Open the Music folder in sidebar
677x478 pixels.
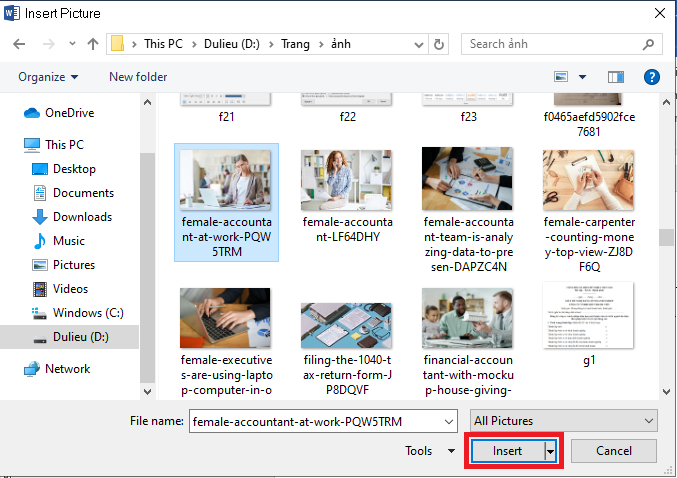tap(68, 241)
